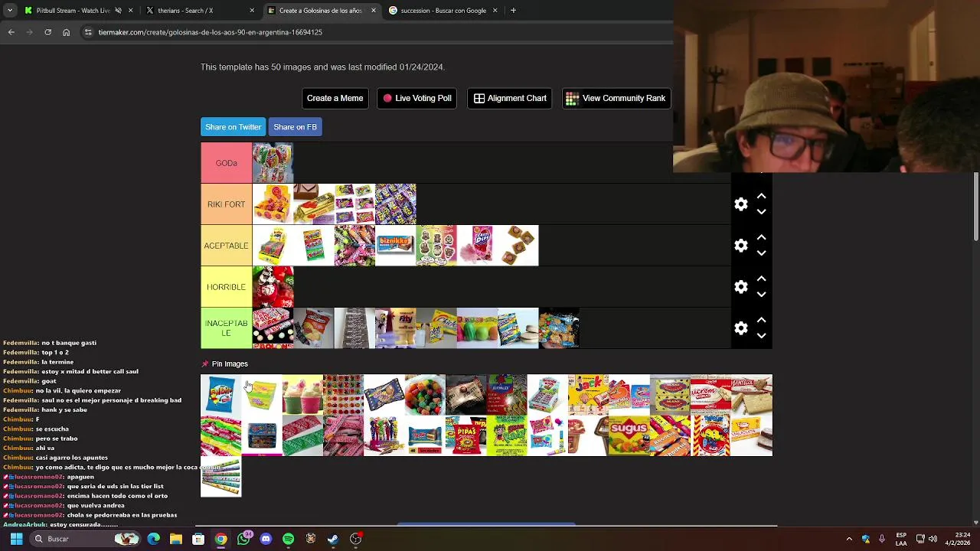Open the browser home page
This screenshot has height=551, width=980.
click(66, 32)
